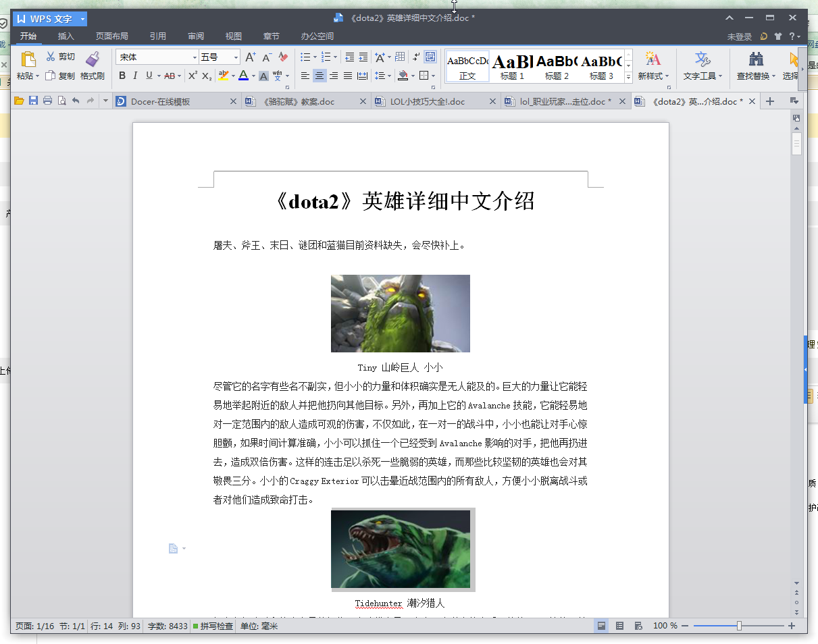Select the Tiny hero image in document

pos(401,313)
